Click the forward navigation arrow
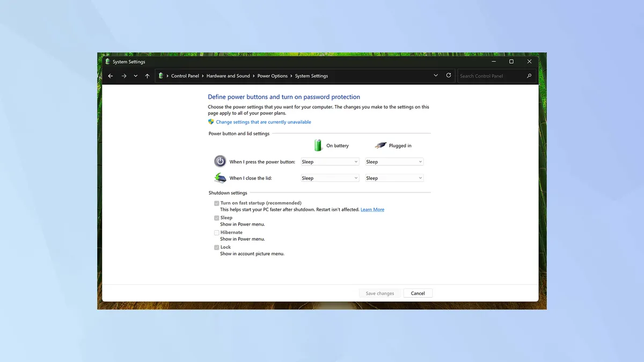 (123, 76)
